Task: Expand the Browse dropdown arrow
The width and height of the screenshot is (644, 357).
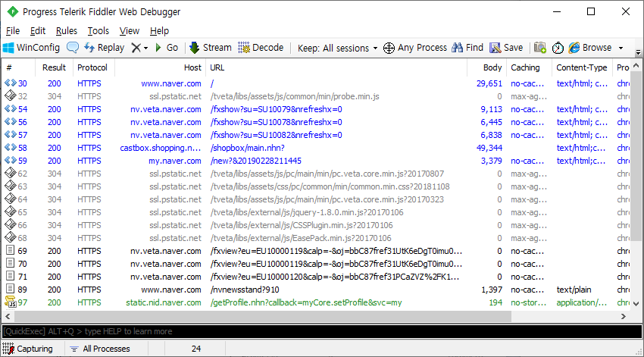Action: 621,48
